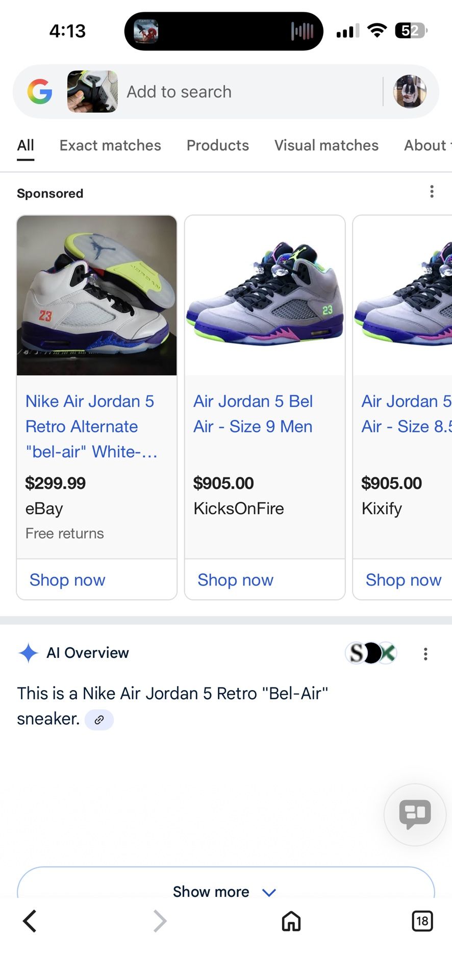Tap the AI Overview source site icons
This screenshot has width=452, height=980.
click(x=371, y=653)
